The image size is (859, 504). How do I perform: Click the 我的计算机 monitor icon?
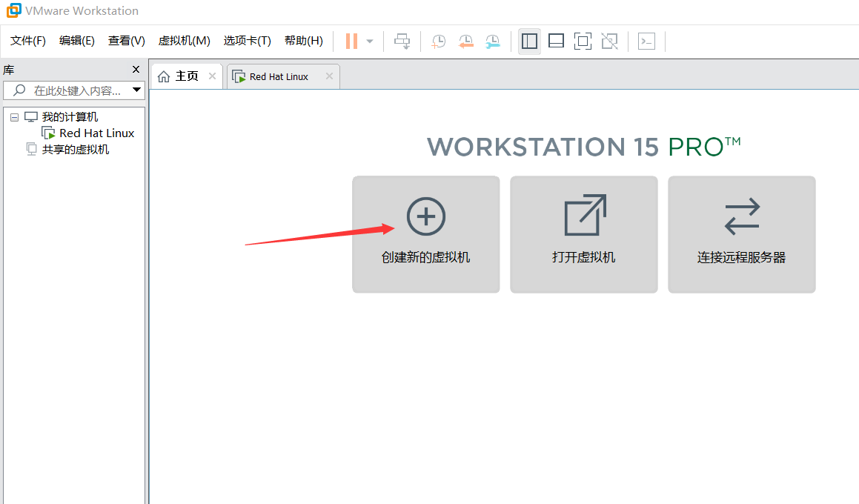click(x=31, y=116)
